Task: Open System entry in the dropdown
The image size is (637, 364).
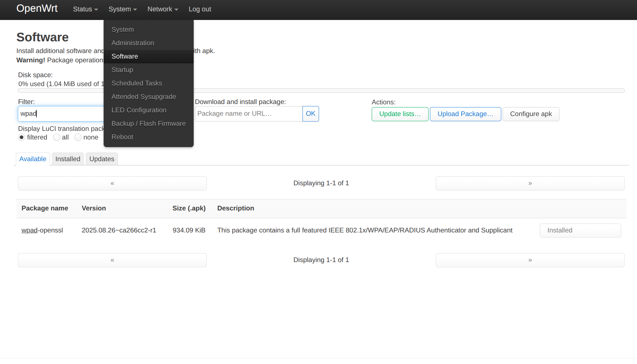Action: click(x=148, y=30)
